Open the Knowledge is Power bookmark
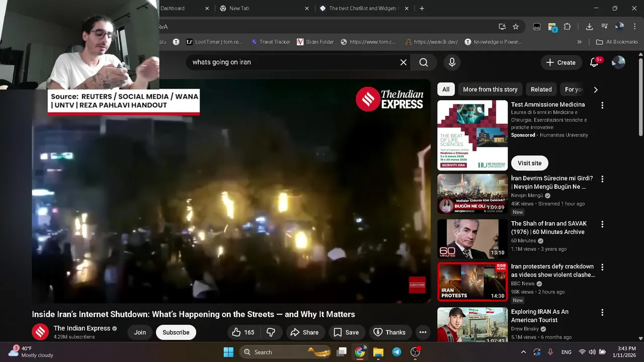 tap(493, 42)
